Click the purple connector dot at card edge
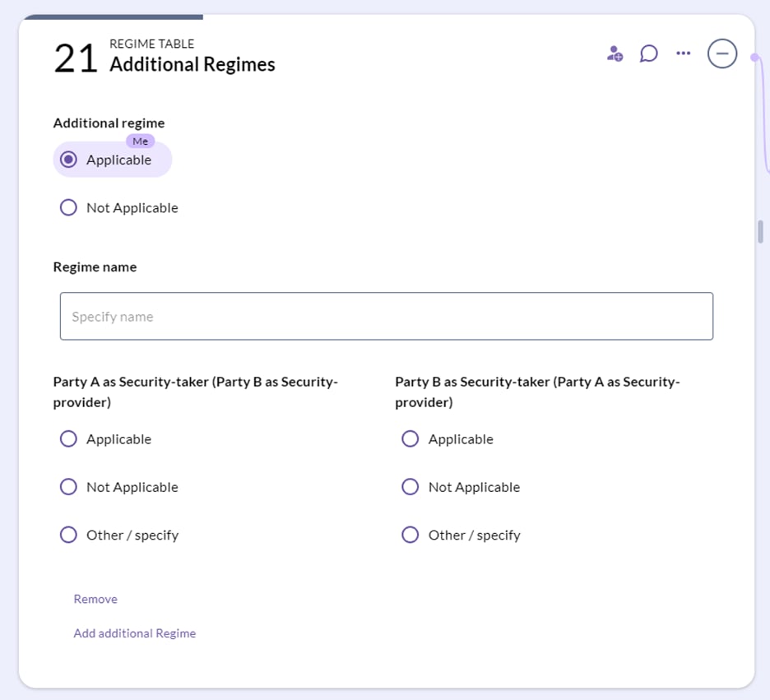The image size is (770, 700). (755, 58)
